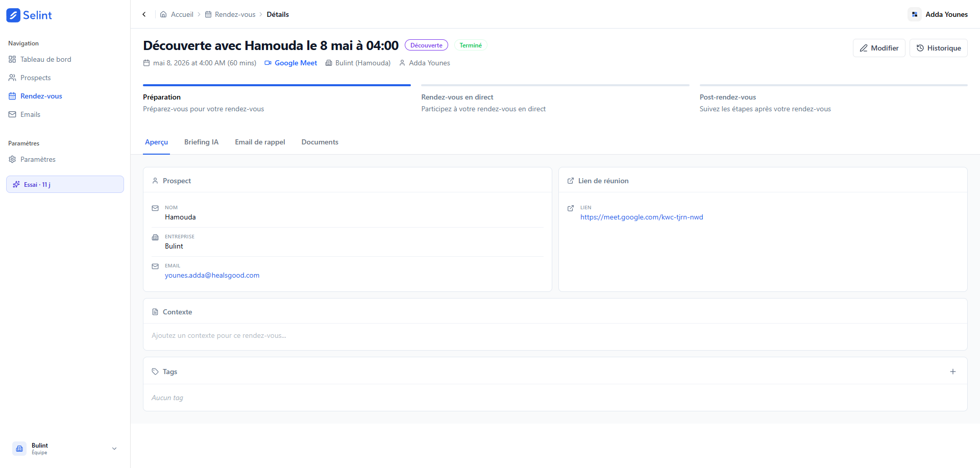Viewport: 980px width, 468px height.
Task: Click the Tableau de bord grid icon
Action: 12,59
